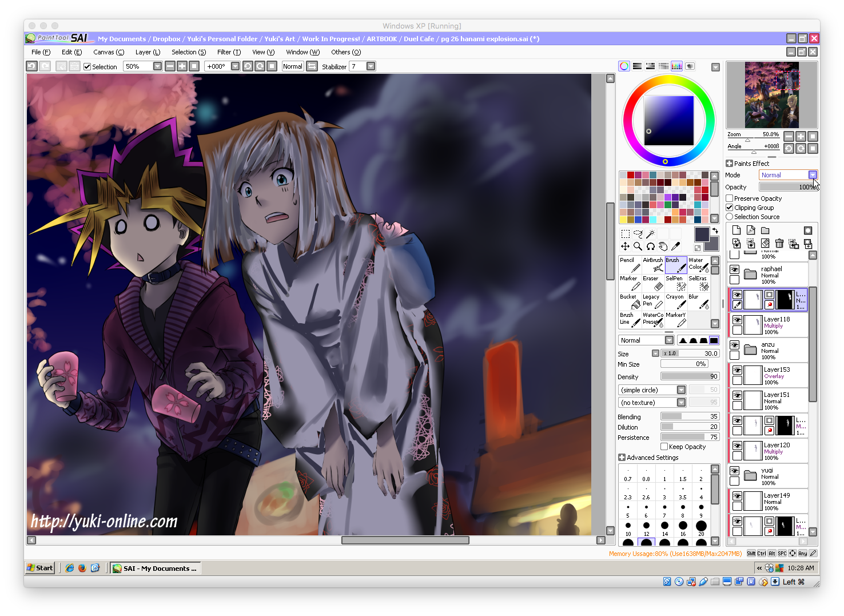Delete layer with trash can icon
Image resolution: width=844 pixels, height=616 pixels.
[x=779, y=244]
